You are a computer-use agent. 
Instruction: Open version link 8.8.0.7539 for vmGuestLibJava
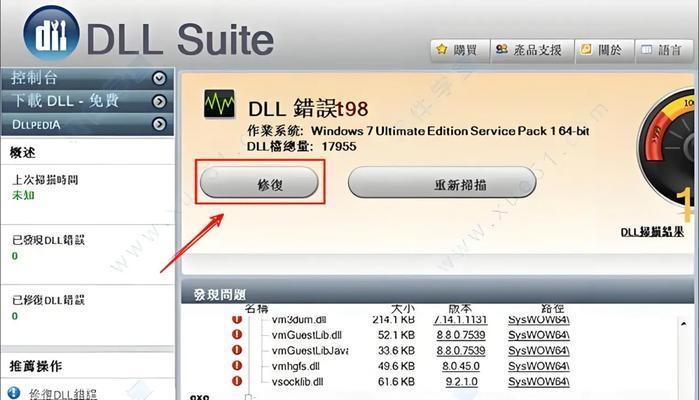pos(461,351)
